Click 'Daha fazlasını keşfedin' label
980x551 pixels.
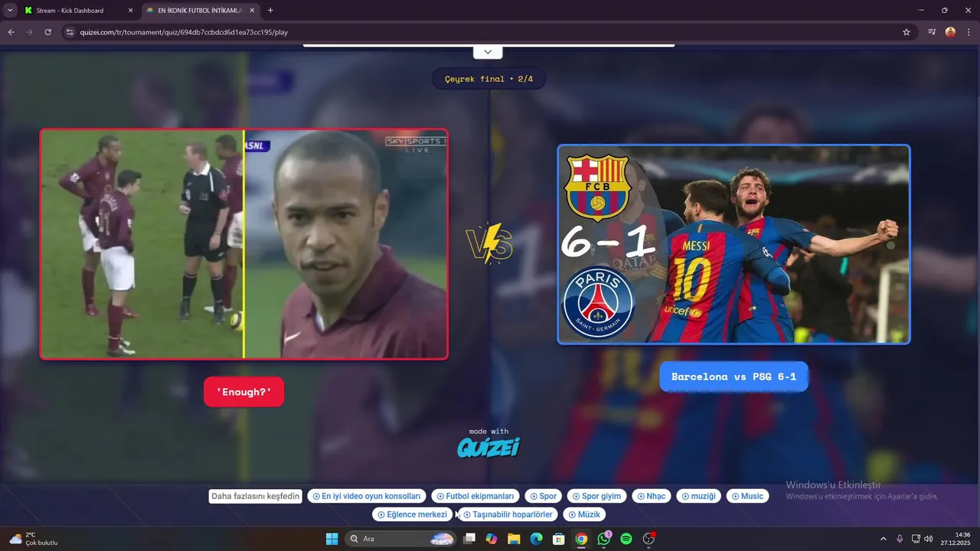point(256,496)
